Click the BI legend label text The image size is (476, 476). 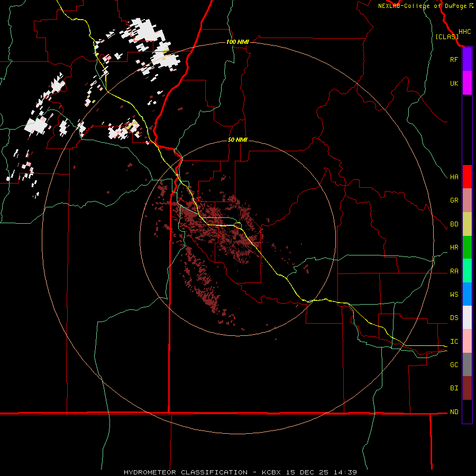(454, 388)
